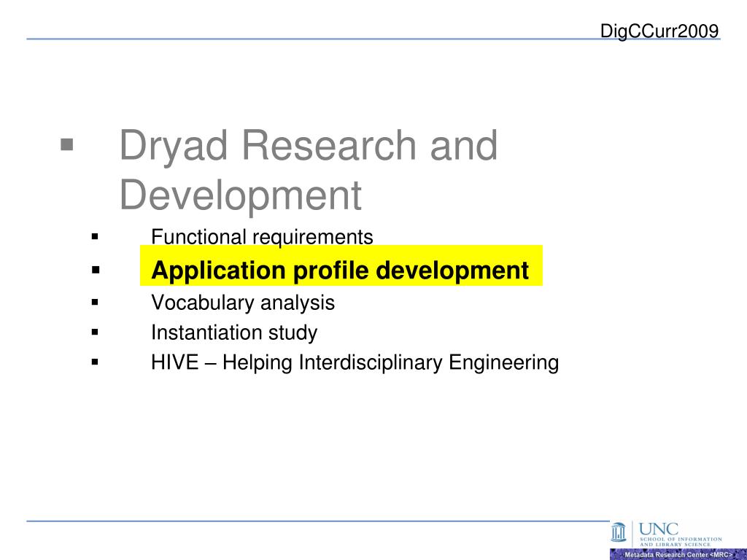Click the 'UNC' wordmark in the footer
Image resolution: width=747 pixels, height=560 pixels.
coord(658,529)
